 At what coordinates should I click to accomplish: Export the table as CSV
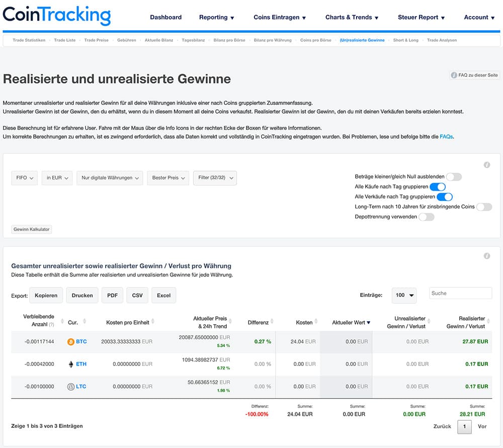pyautogui.click(x=137, y=295)
